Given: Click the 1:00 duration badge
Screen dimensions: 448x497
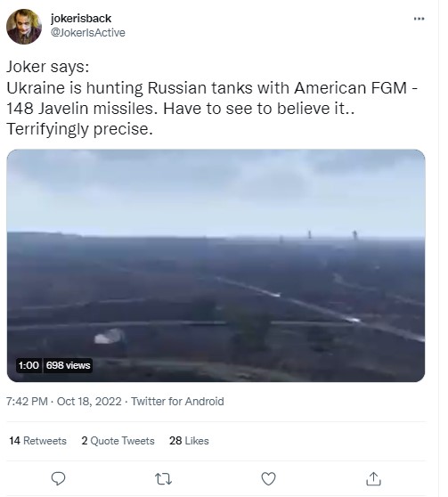Looking at the screenshot, I should point(29,365).
